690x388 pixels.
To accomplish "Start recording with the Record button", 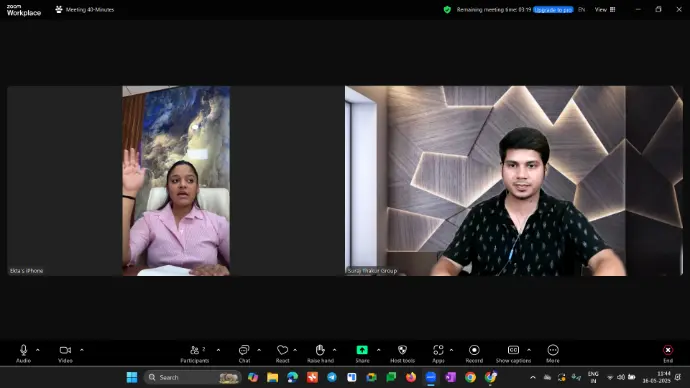I will pyautogui.click(x=474, y=353).
